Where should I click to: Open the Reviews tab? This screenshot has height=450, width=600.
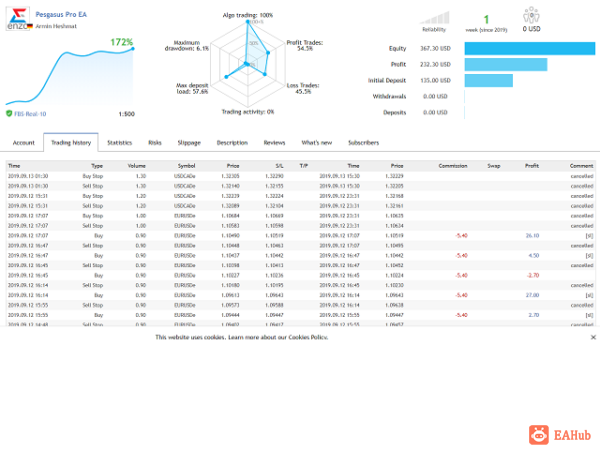pyautogui.click(x=274, y=143)
